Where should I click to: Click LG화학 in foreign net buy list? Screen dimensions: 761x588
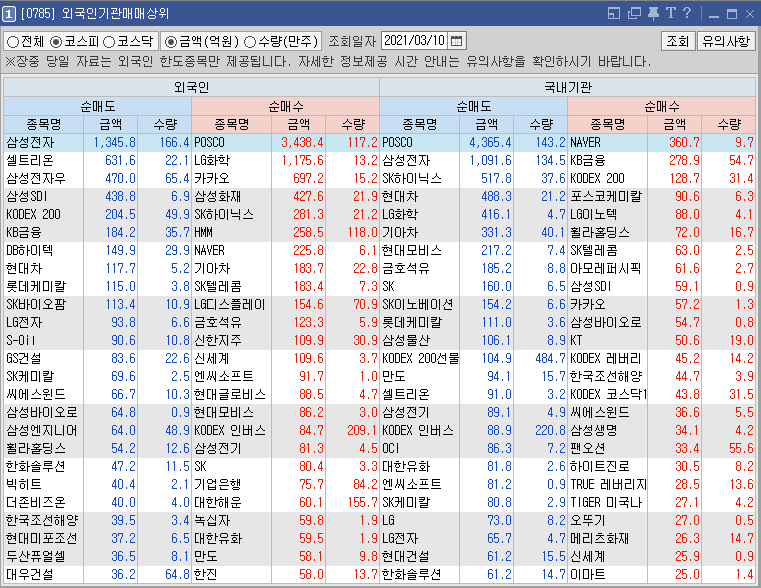click(x=212, y=161)
